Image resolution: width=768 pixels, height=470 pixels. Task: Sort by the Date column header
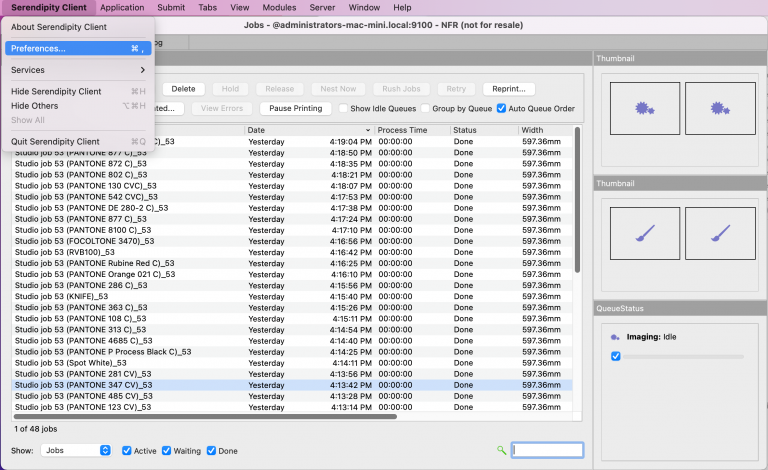click(309, 130)
